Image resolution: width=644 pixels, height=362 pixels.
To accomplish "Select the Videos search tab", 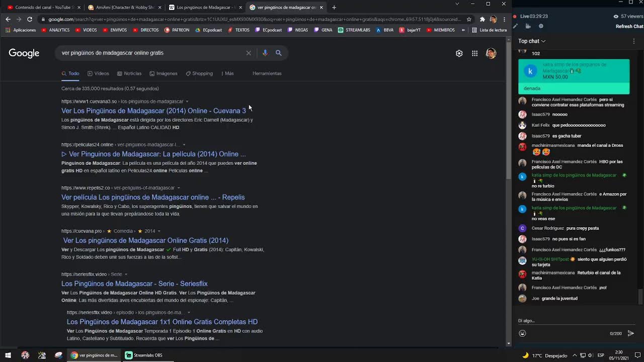I will (x=98, y=73).
